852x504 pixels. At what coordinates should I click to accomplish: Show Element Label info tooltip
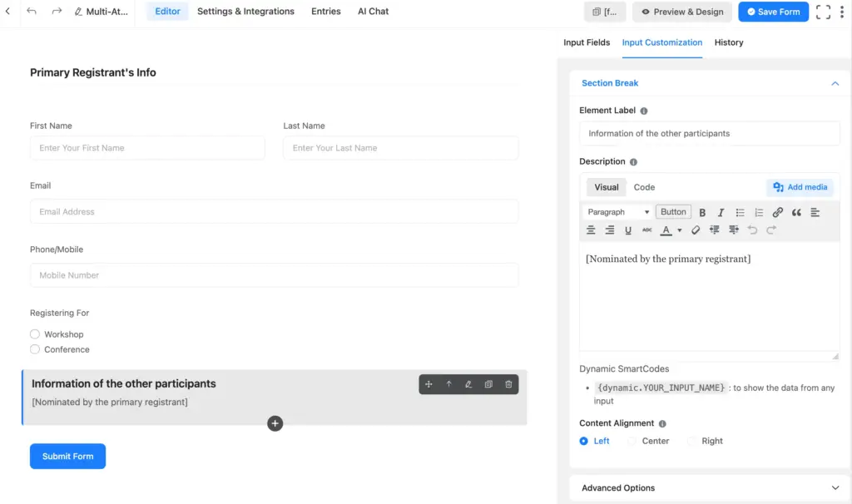tap(644, 111)
